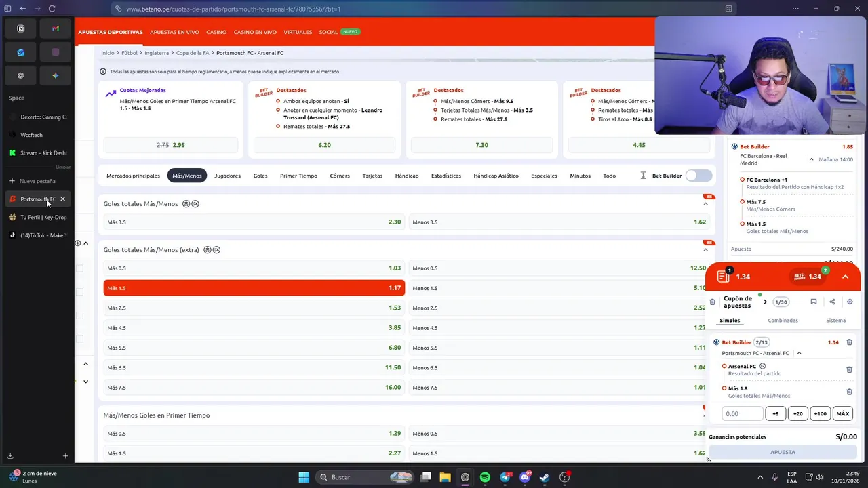Go to Inglaterra breadcrumb link
Screen dimensions: 868x488
tap(157, 53)
